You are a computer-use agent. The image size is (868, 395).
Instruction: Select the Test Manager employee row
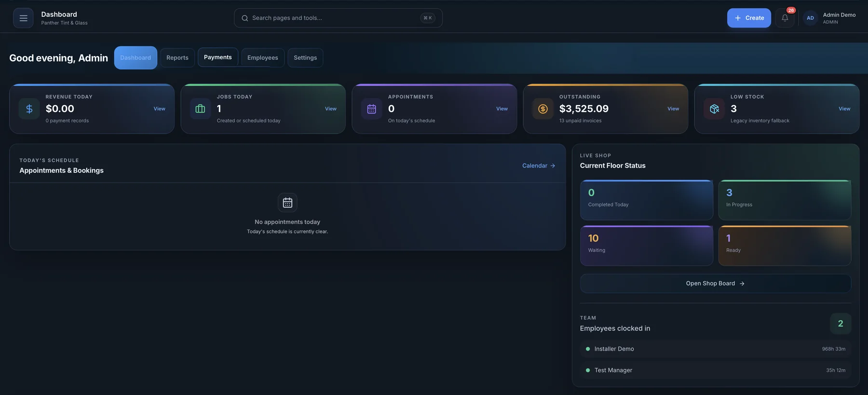pyautogui.click(x=716, y=370)
